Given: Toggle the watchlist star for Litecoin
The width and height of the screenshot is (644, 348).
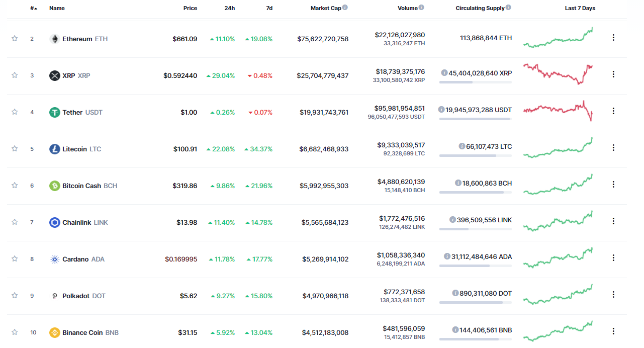Looking at the screenshot, I should pos(15,149).
